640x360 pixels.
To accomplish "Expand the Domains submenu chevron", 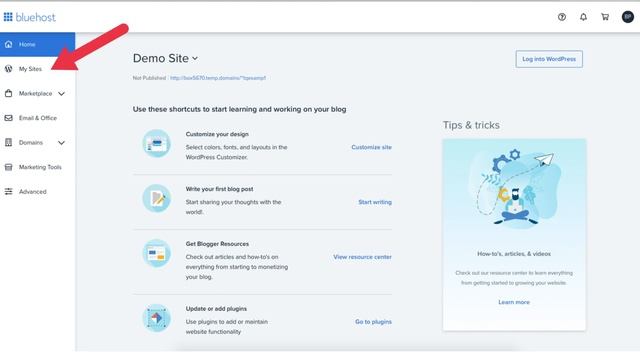I will (x=61, y=142).
